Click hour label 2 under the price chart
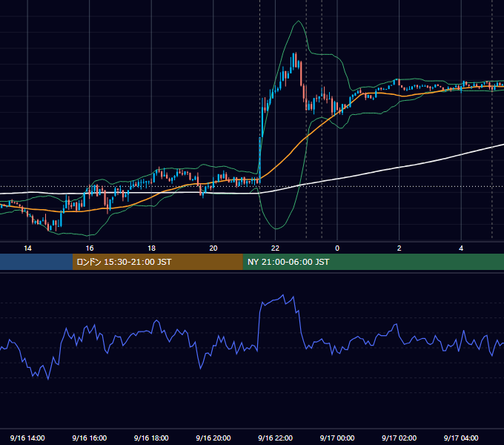504x445 pixels. 399,248
